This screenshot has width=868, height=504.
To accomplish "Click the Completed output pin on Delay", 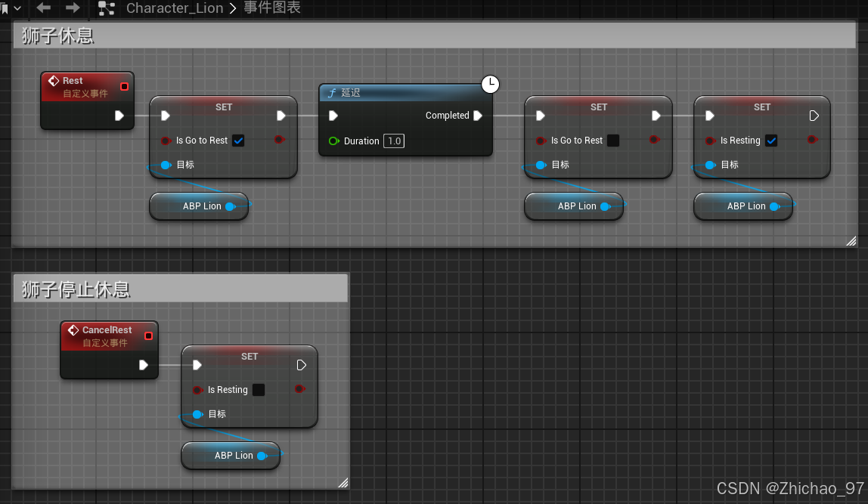I will 478,116.
